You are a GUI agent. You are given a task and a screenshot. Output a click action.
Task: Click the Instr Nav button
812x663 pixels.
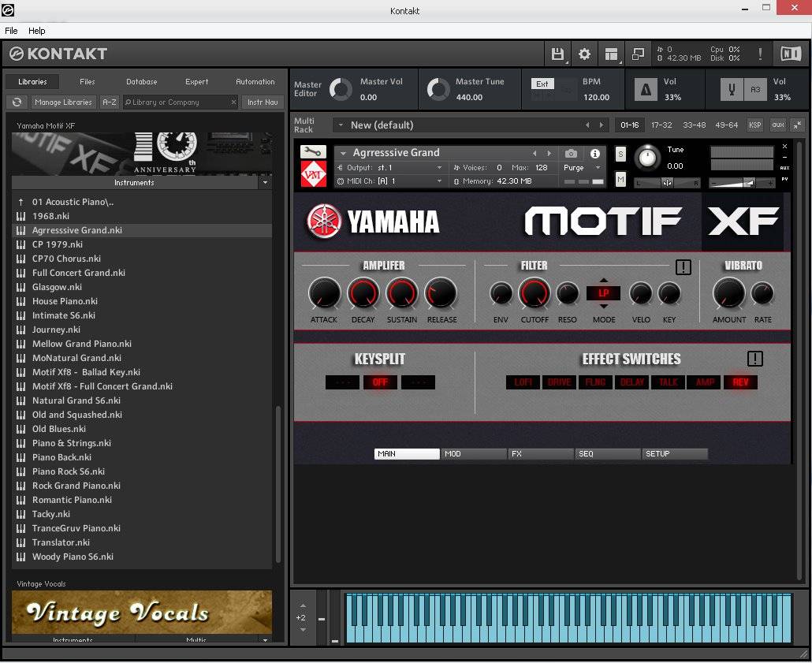pos(263,102)
